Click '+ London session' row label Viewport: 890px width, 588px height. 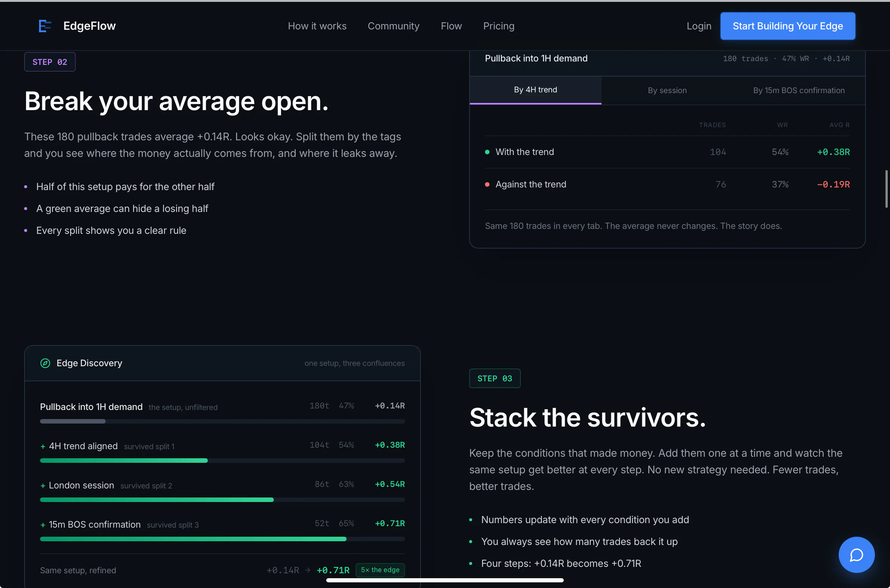coord(77,485)
